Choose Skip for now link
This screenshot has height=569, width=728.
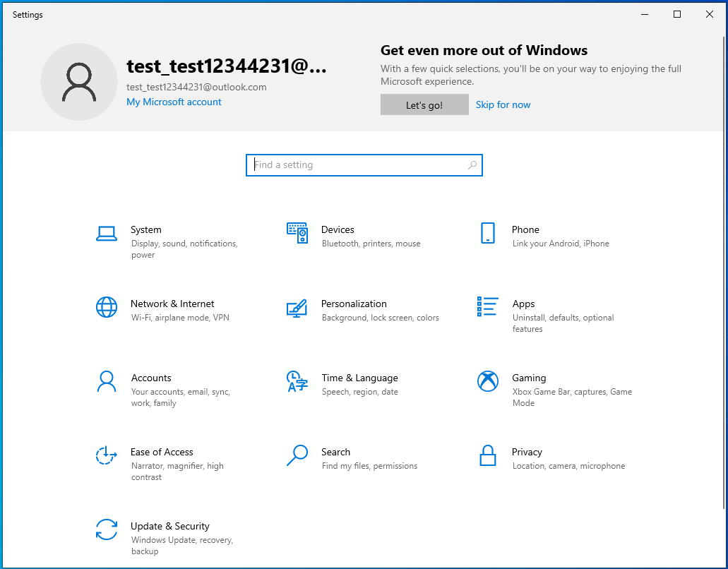pos(503,105)
